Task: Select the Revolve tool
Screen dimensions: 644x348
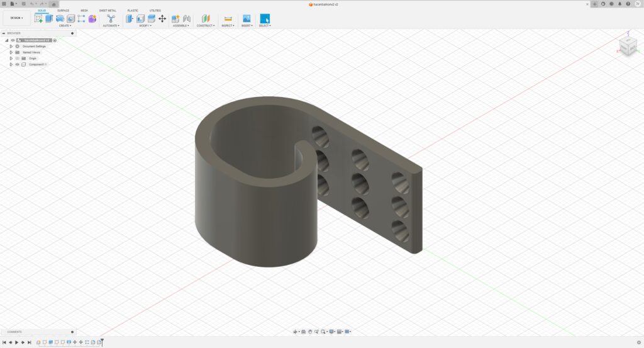Action: pyautogui.click(x=60, y=18)
